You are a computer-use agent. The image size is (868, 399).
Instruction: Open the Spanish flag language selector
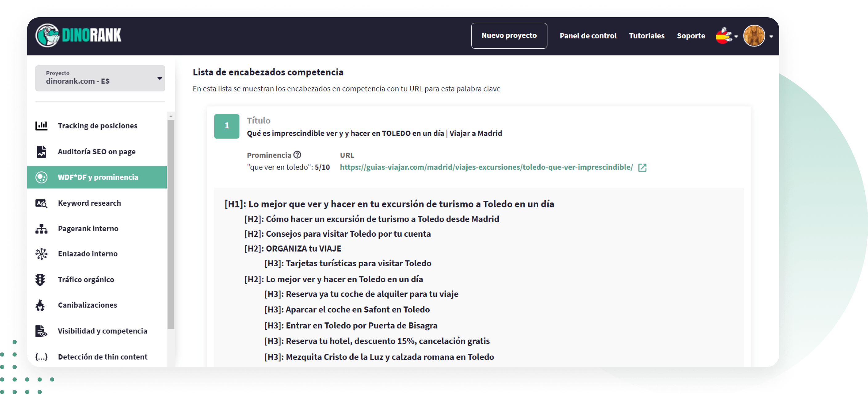click(x=727, y=36)
